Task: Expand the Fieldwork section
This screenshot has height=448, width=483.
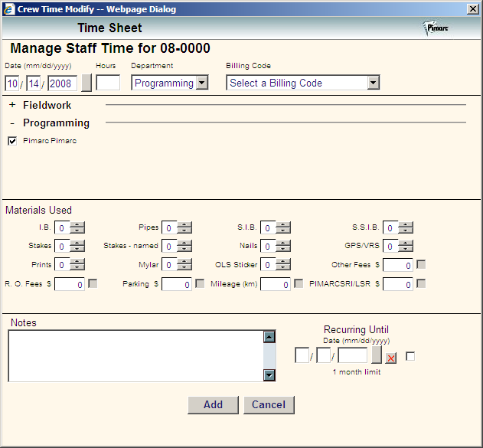Action: tap(12, 105)
